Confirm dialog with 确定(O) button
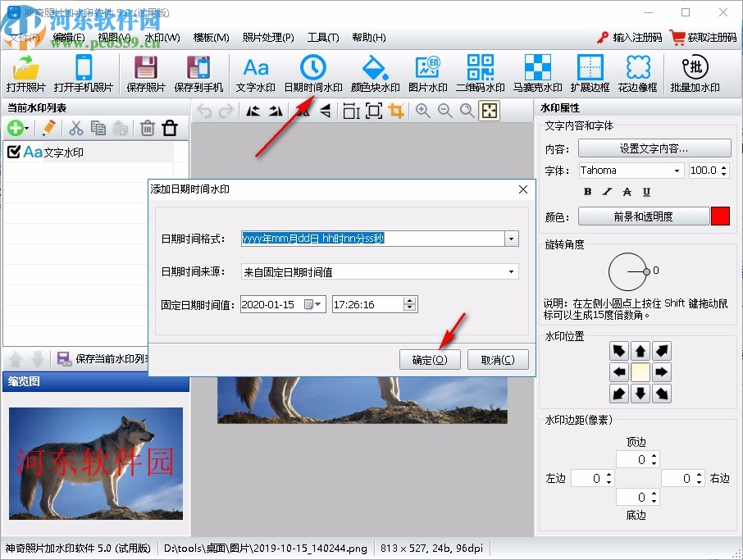Screen dimensions: 743x560 [x=430, y=360]
